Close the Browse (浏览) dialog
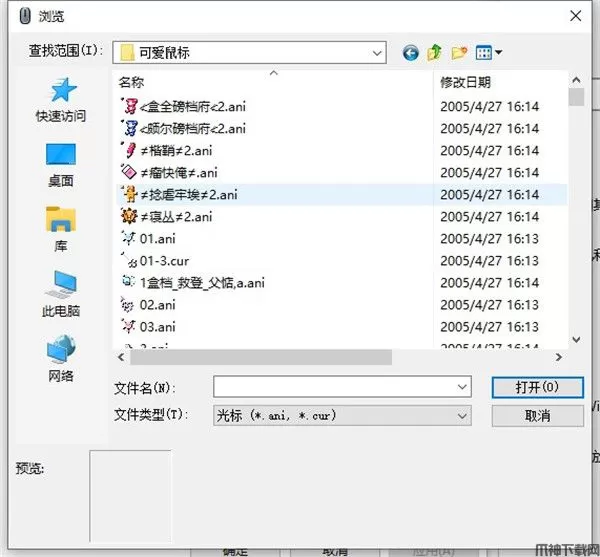This screenshot has height=557, width=600. (576, 16)
